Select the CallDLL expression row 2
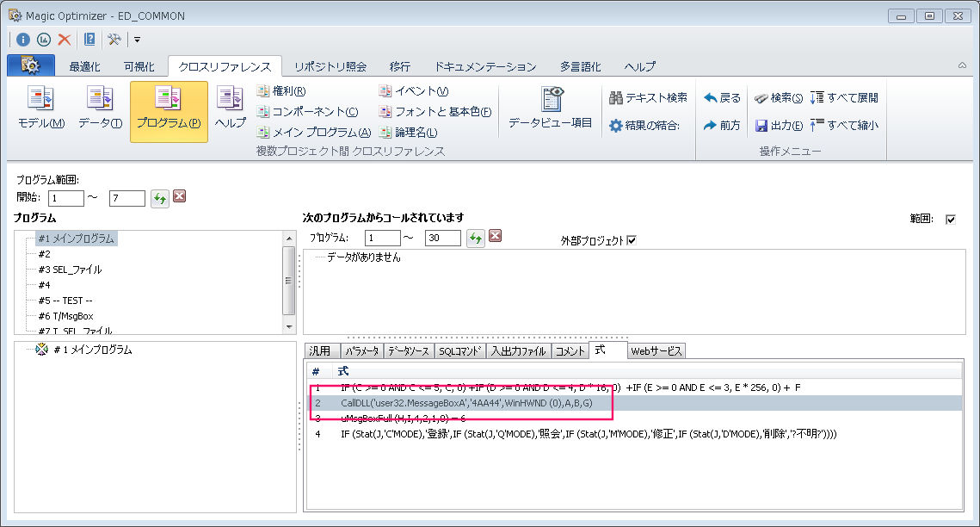980x527 pixels. tap(634, 403)
